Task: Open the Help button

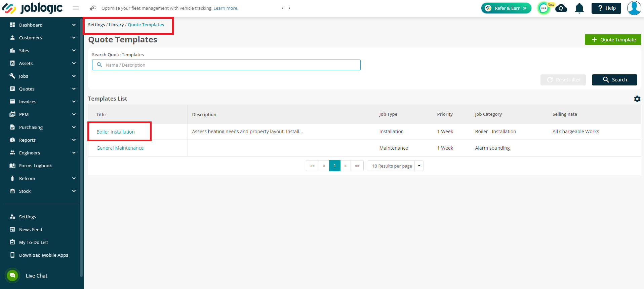Action: point(606,8)
